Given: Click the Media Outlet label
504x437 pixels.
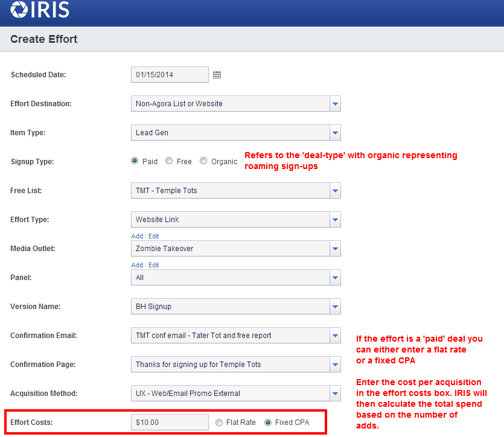Looking at the screenshot, I should pos(33,249).
